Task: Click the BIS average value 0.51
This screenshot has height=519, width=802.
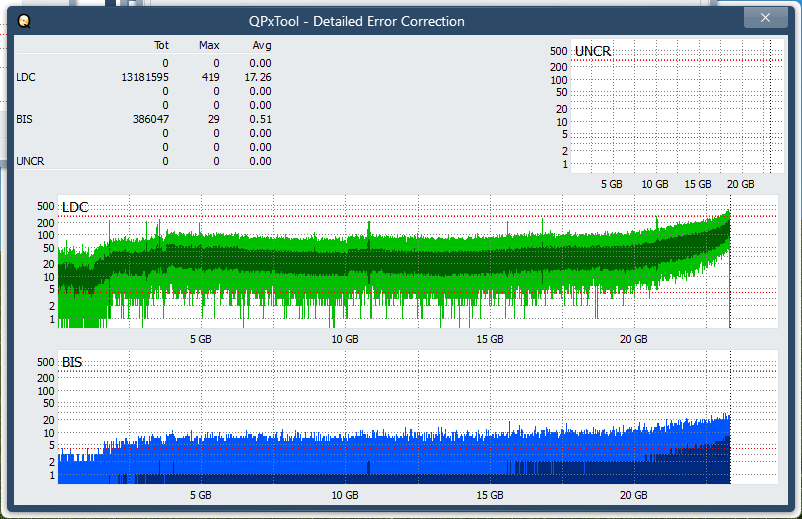Action: [260, 119]
